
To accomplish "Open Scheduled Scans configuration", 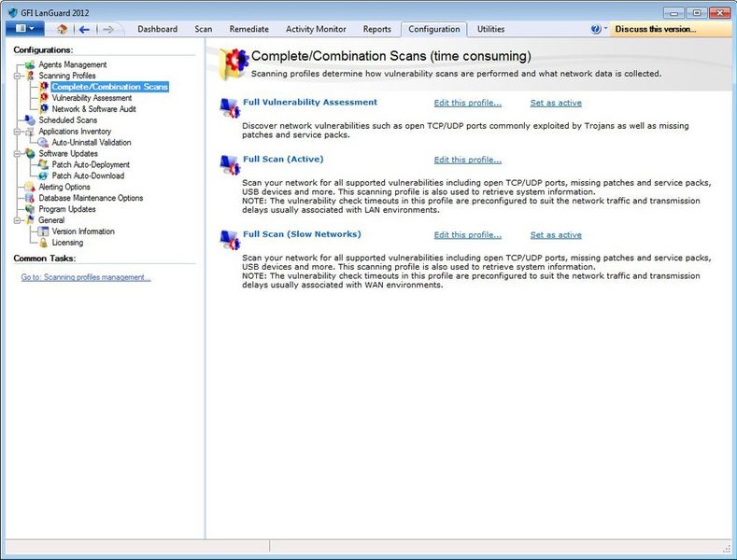I will coord(67,120).
